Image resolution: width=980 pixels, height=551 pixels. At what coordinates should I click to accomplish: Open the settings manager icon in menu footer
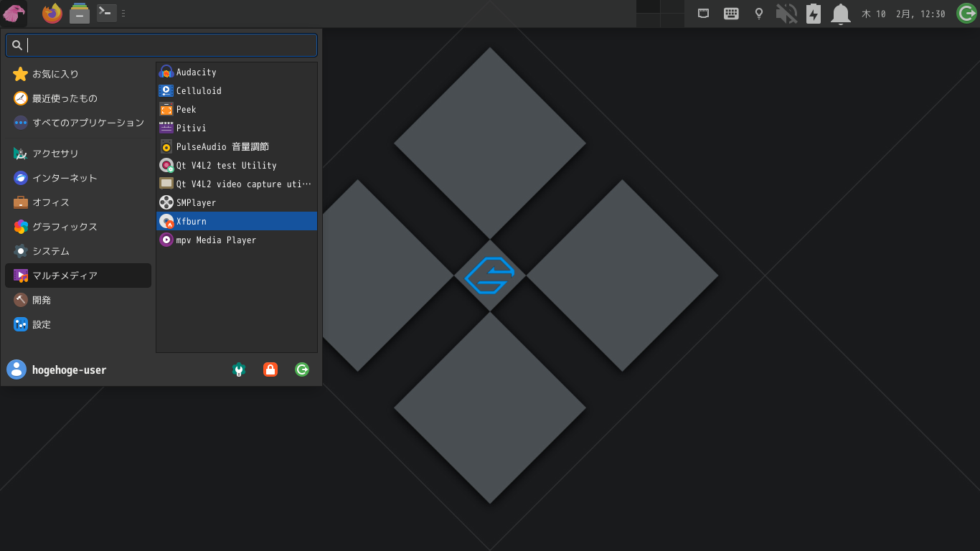pos(239,369)
